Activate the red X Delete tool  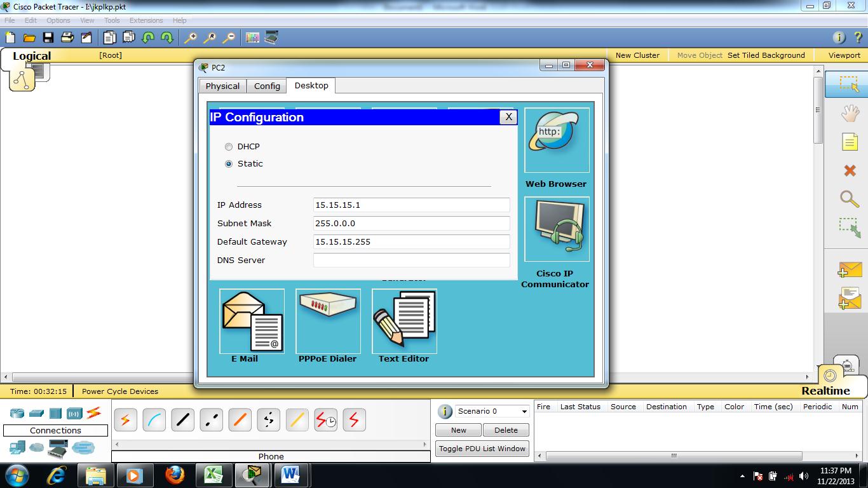pyautogui.click(x=850, y=170)
